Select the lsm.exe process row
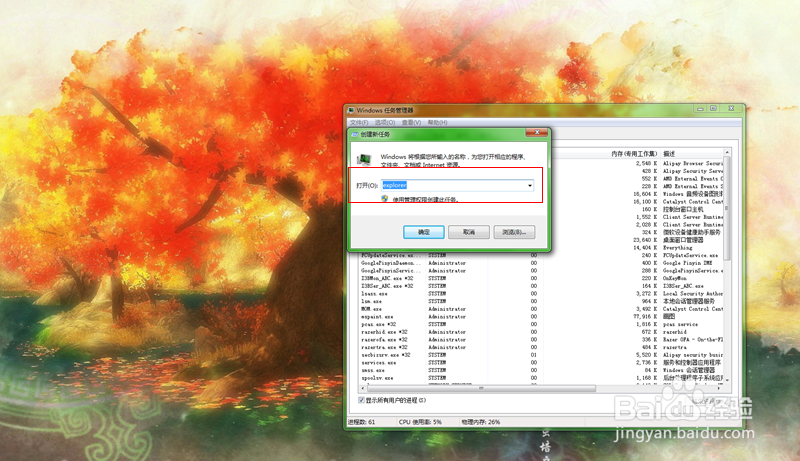 tap(541, 301)
